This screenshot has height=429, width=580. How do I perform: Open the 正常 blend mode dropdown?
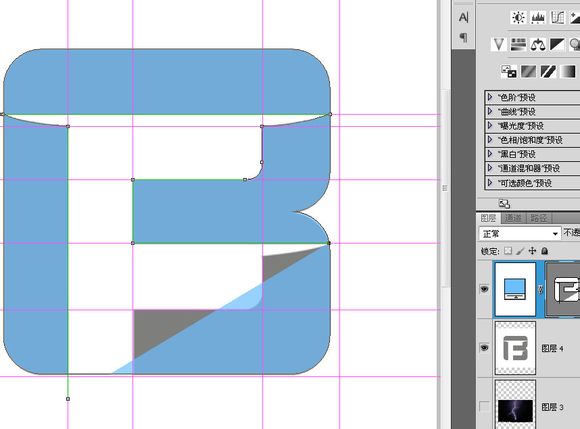(x=519, y=234)
